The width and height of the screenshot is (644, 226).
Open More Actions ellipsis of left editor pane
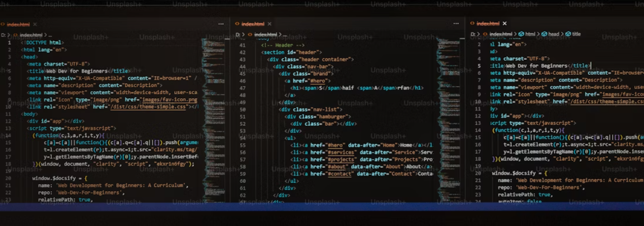(221, 24)
